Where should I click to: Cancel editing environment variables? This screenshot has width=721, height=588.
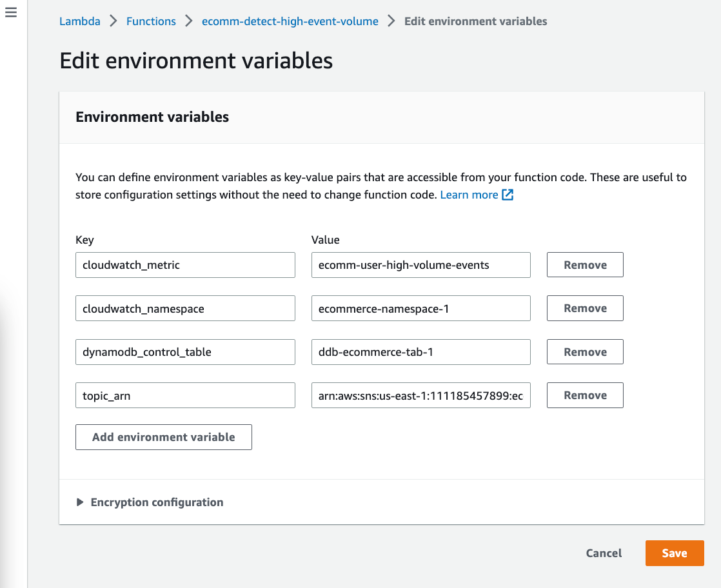pos(603,553)
